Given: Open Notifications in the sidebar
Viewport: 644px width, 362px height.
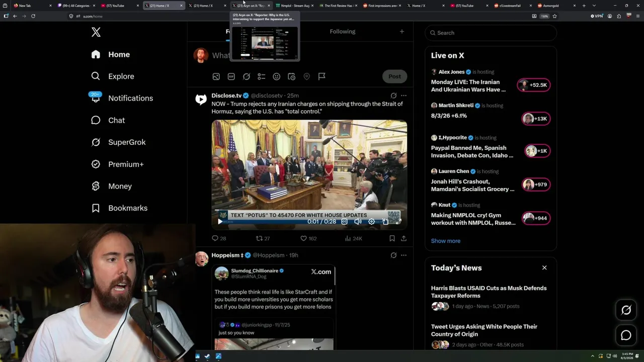Looking at the screenshot, I should [122, 98].
